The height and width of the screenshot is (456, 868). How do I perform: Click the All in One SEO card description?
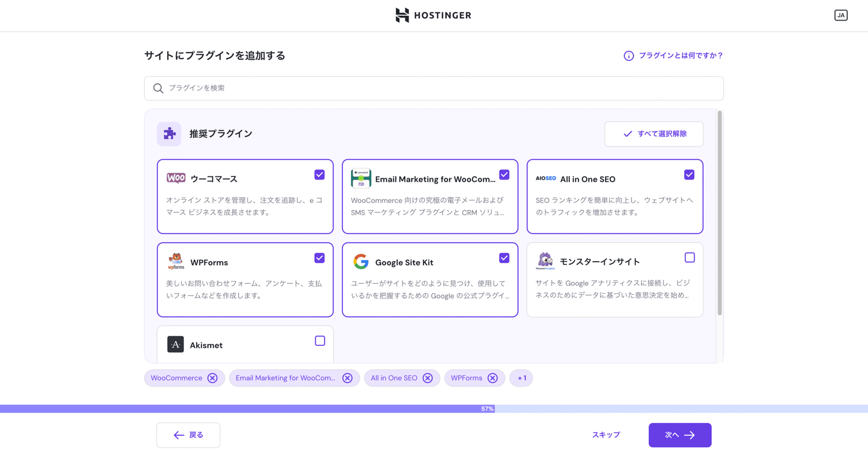tap(614, 206)
